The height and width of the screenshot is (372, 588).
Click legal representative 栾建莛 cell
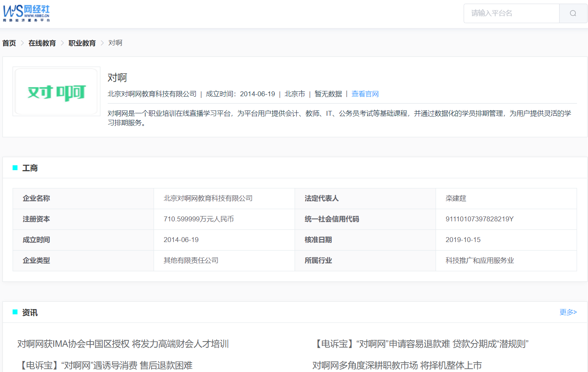(x=506, y=199)
